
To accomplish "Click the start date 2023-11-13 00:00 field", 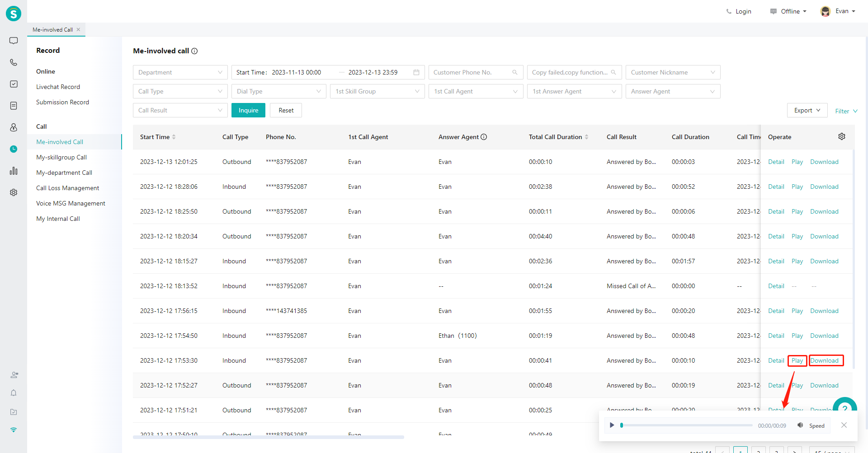I will pyautogui.click(x=297, y=72).
